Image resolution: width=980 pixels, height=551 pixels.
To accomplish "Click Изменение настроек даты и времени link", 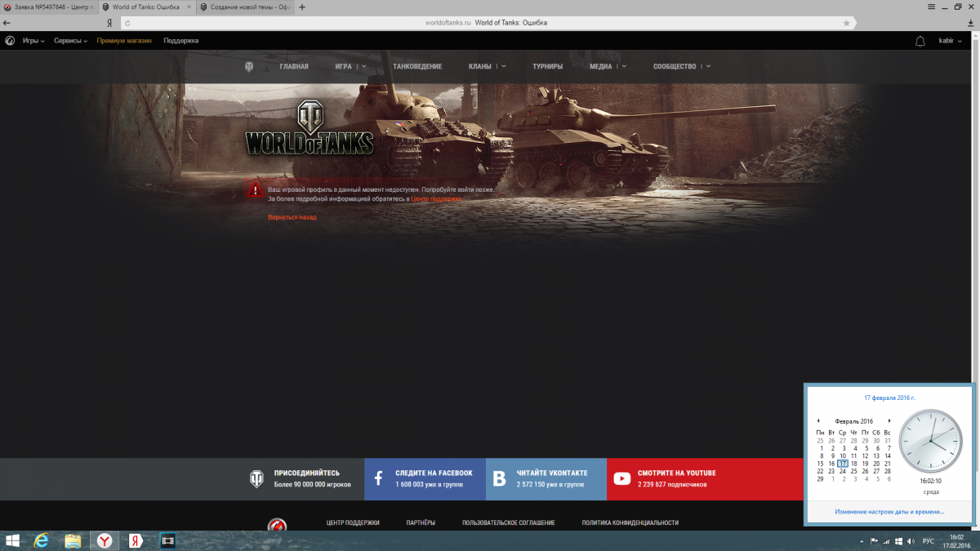I will pos(889,512).
